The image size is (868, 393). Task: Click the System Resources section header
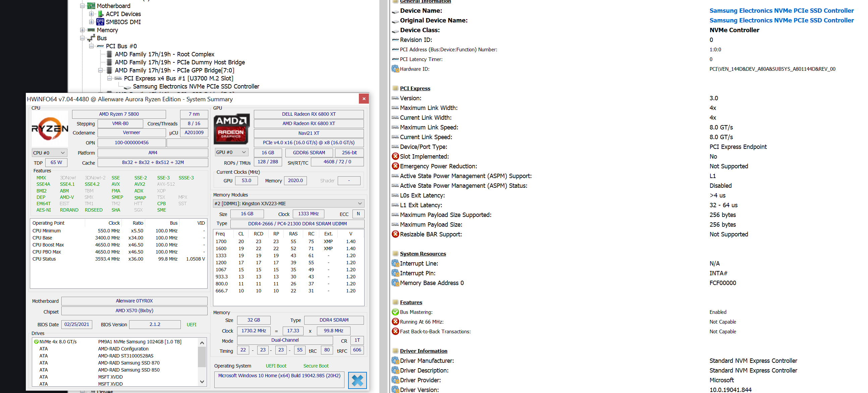[423, 254]
